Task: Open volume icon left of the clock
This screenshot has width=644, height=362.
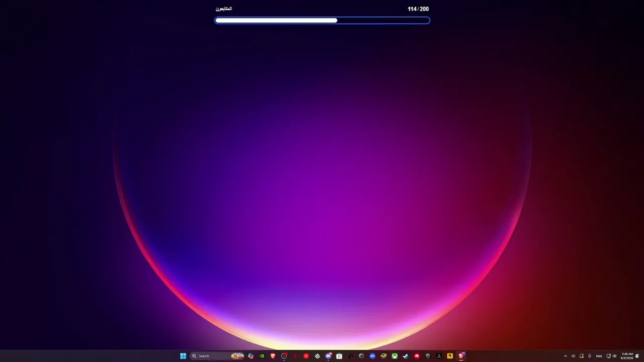Action: coord(614,356)
